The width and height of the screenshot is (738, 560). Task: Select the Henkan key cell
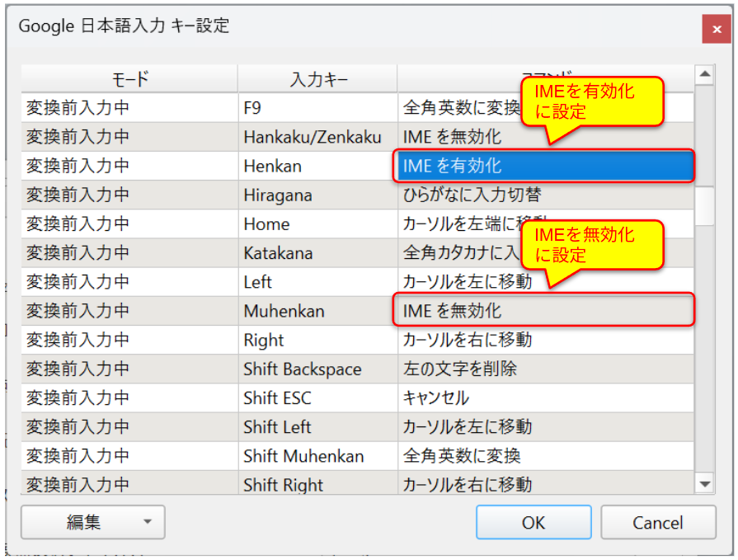(317, 166)
